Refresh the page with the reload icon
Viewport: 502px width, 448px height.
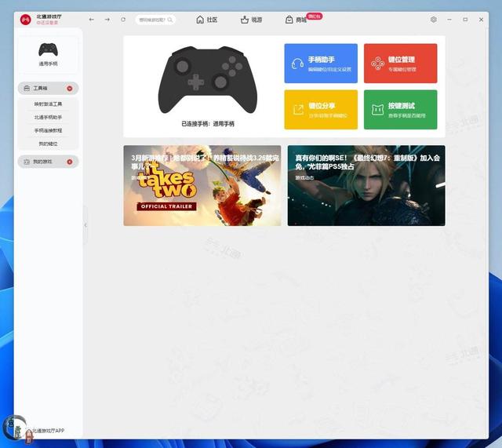click(x=123, y=20)
